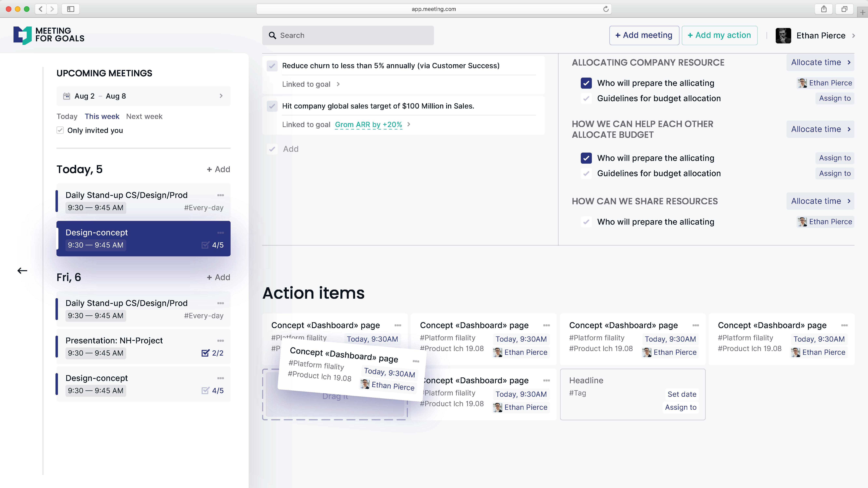Switch to the This week tab

point(102,116)
